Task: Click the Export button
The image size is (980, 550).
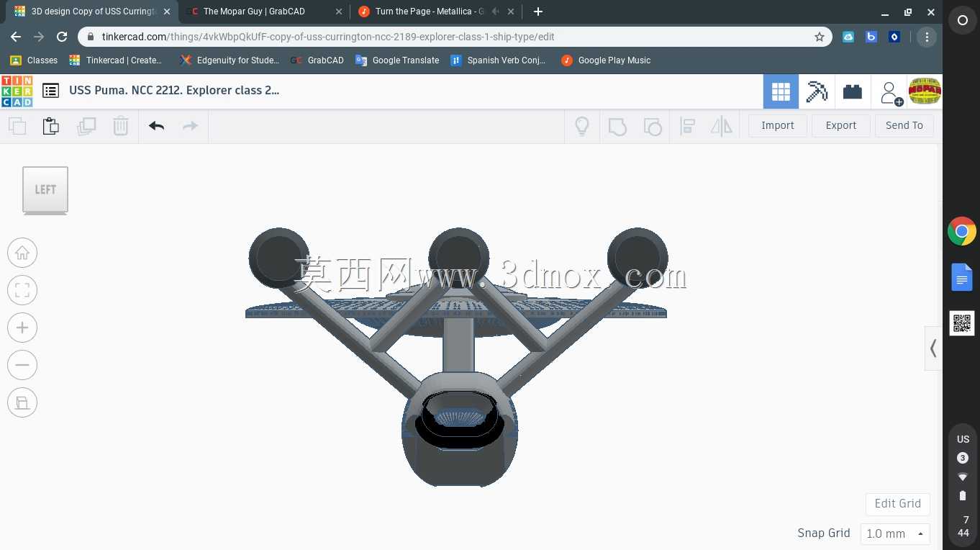Action: (x=840, y=125)
